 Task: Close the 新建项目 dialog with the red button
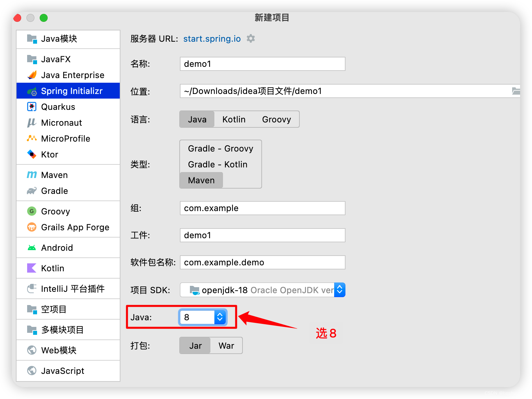tap(17, 18)
